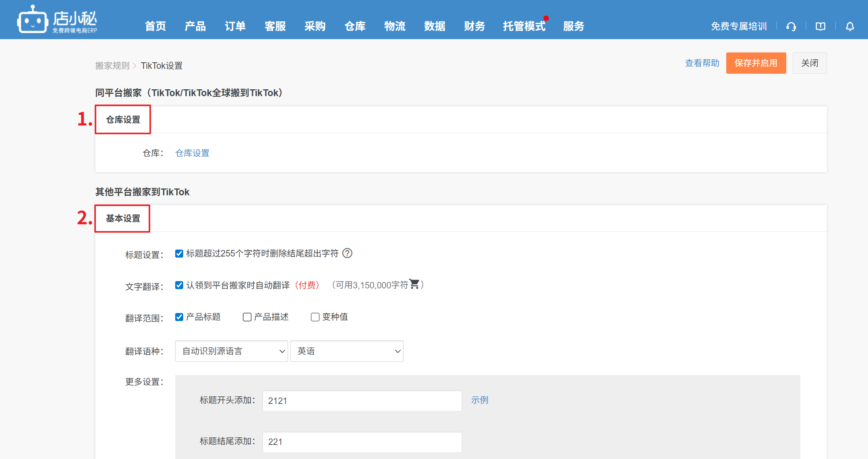This screenshot has height=459, width=868.
Task: Enable the 产品描述 translation checkbox
Action: pos(247,317)
